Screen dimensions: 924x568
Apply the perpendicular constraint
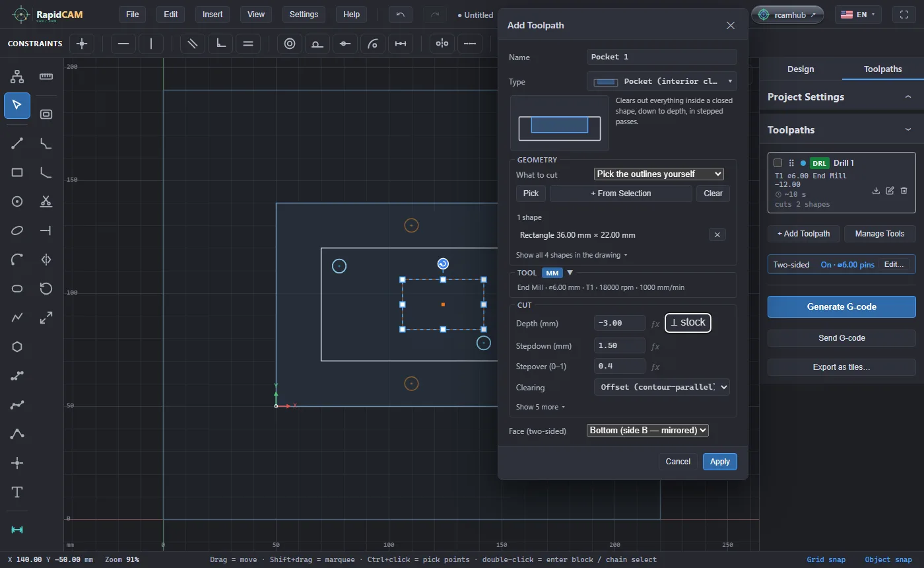(220, 44)
